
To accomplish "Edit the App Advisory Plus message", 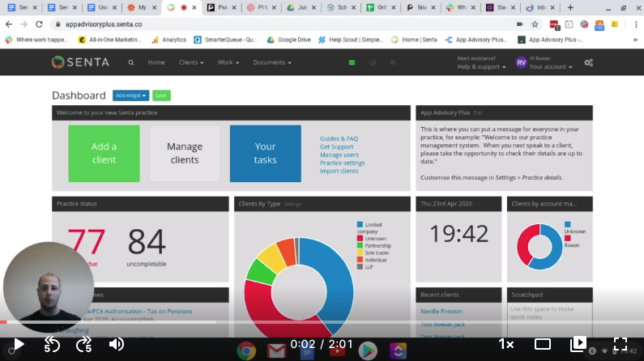I will point(478,113).
